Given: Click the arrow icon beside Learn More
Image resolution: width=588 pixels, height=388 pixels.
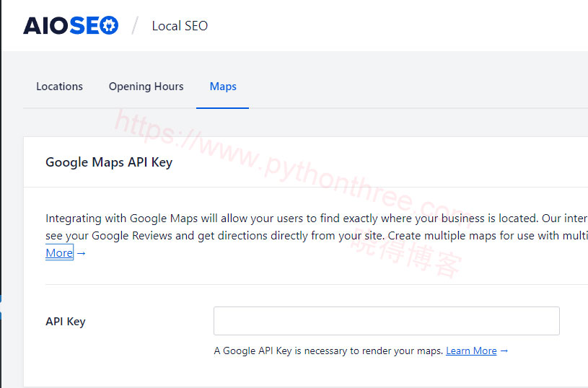Looking at the screenshot, I should [x=504, y=351].
